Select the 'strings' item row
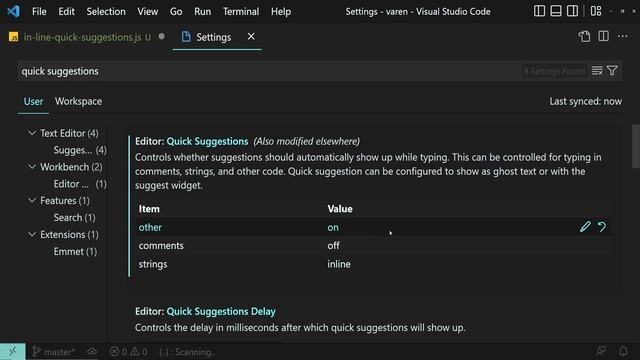This screenshot has height=360, width=640. [373, 264]
